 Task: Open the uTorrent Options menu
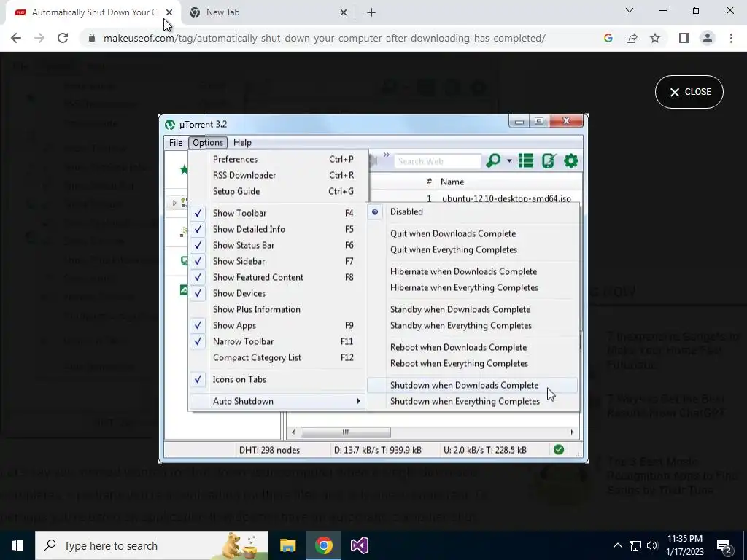(x=208, y=142)
